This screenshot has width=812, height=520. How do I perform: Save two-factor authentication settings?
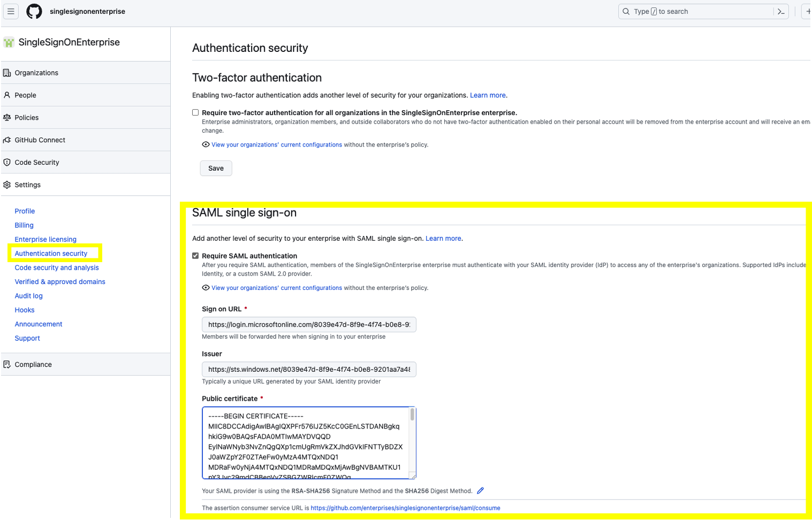click(216, 168)
